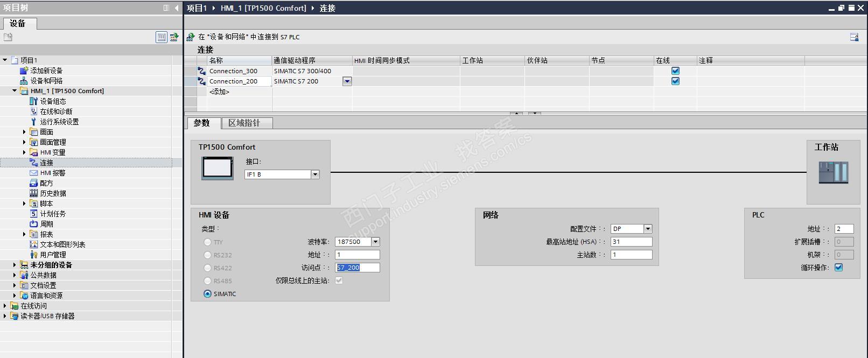Switch to the 区域指针 tab
This screenshot has height=358, width=868.
(x=247, y=123)
